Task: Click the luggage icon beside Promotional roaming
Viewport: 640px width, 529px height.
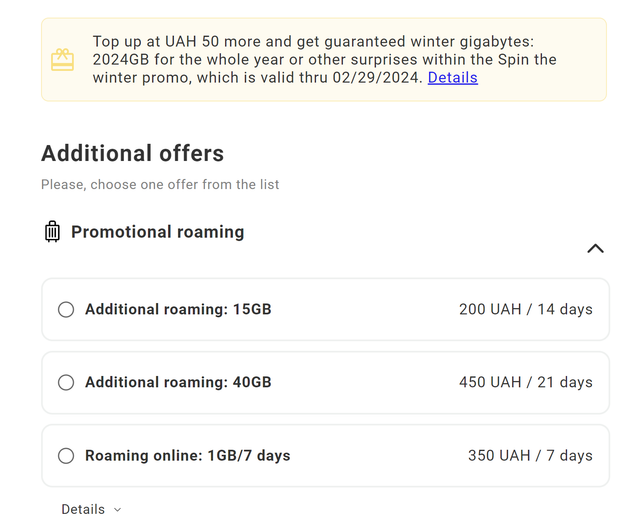Action: click(x=52, y=231)
